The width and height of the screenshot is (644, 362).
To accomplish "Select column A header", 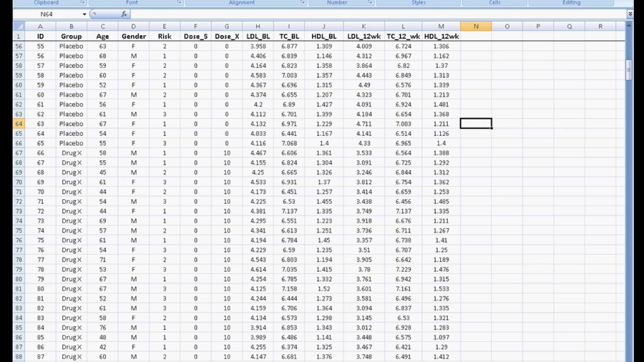I will pos(40,26).
